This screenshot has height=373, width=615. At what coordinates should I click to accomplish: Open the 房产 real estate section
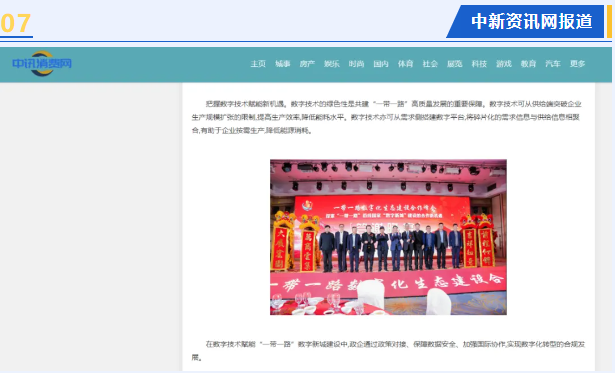pos(307,64)
